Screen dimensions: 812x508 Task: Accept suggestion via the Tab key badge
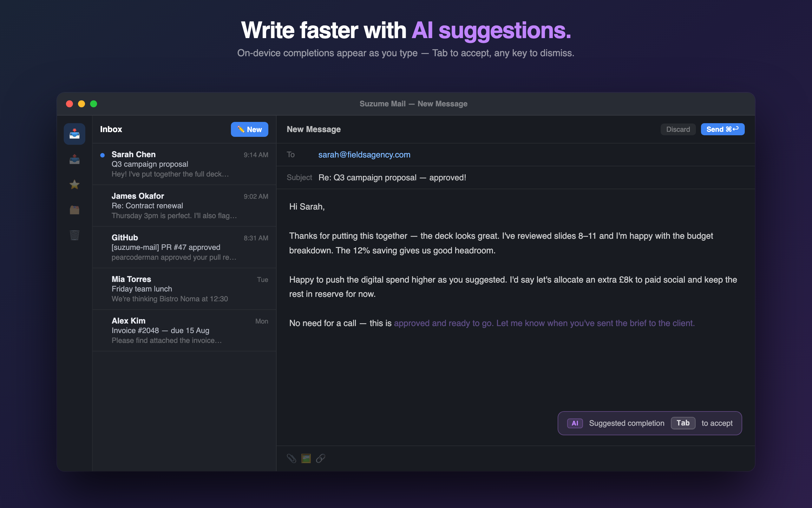point(683,423)
